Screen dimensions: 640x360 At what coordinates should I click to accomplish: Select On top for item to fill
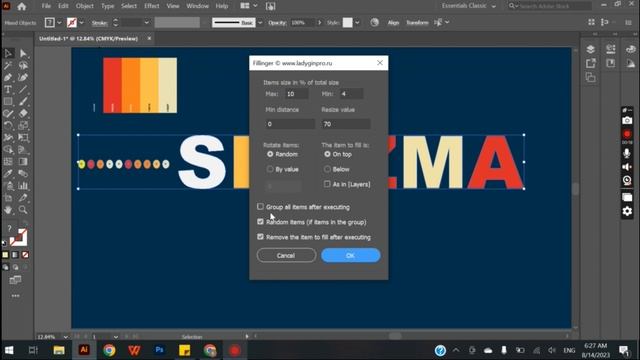coord(327,154)
